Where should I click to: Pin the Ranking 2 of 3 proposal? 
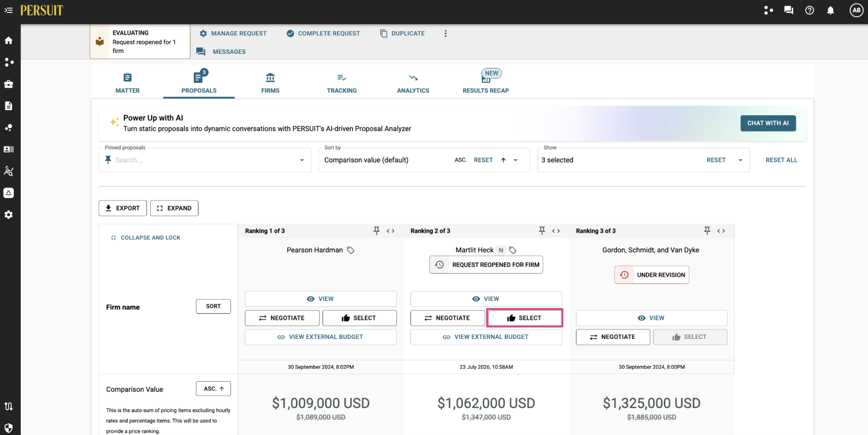coord(542,231)
